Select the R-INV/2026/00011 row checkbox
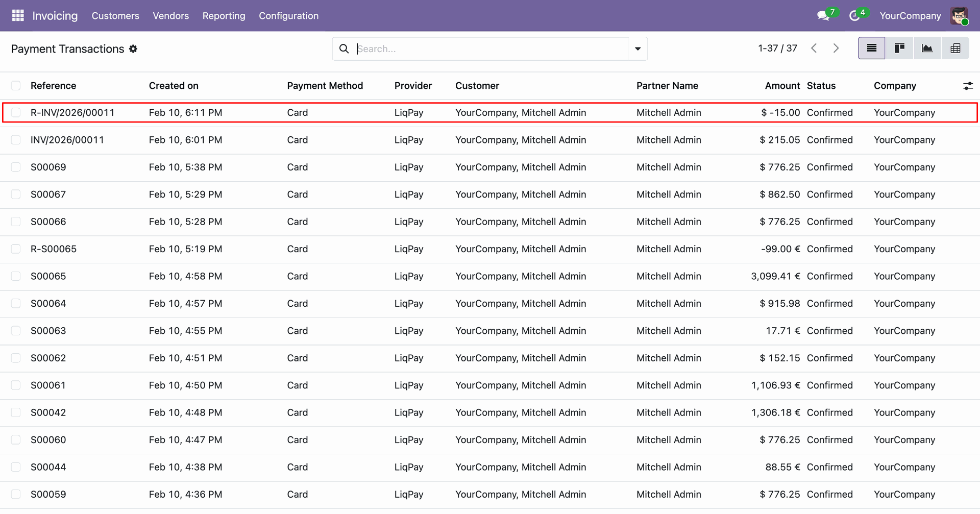Viewport: 980px width, 514px height. [x=16, y=113]
